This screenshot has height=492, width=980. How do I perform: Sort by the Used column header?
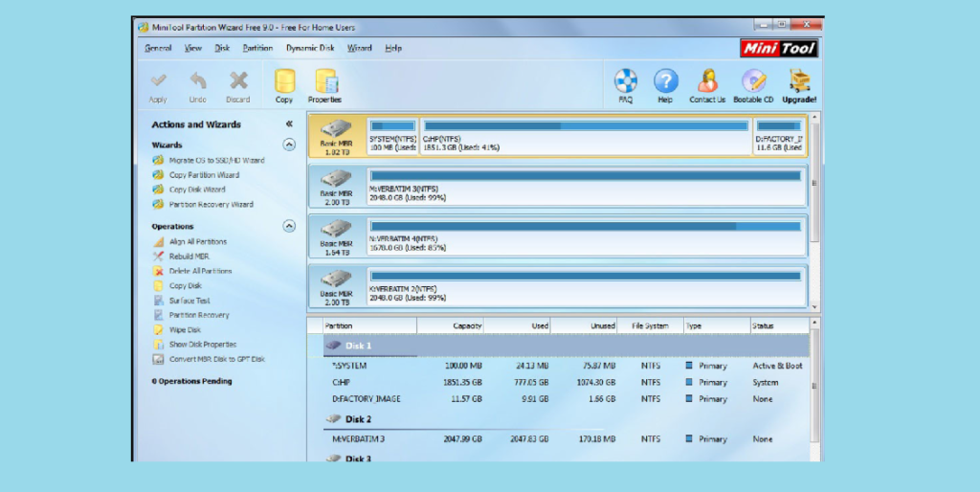518,325
